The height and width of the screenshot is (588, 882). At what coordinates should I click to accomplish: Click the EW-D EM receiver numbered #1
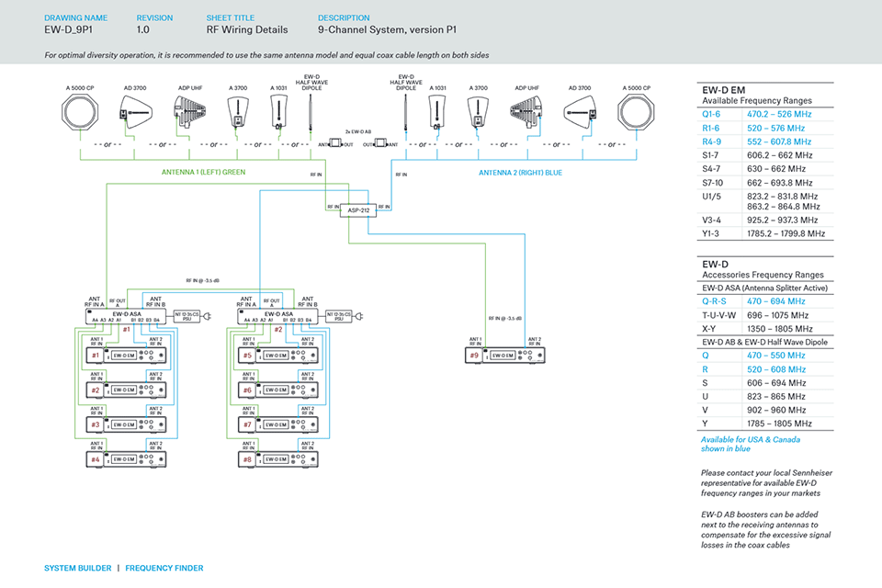tap(126, 355)
